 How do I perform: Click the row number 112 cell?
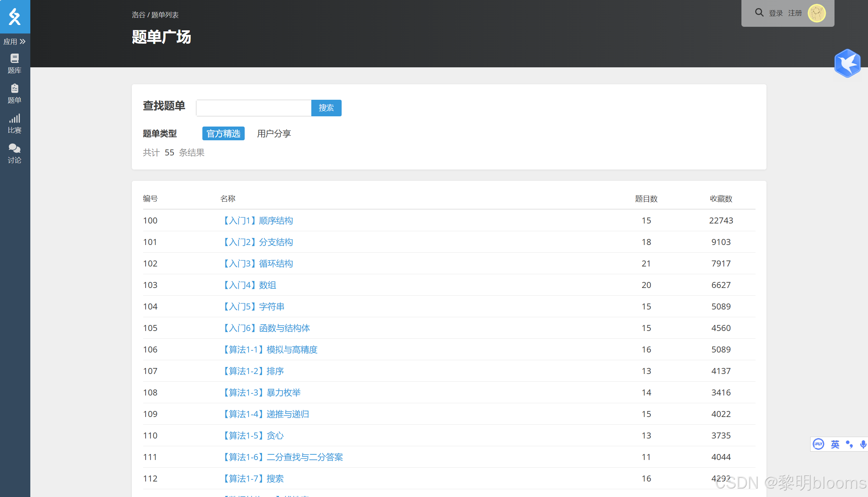[x=150, y=479]
